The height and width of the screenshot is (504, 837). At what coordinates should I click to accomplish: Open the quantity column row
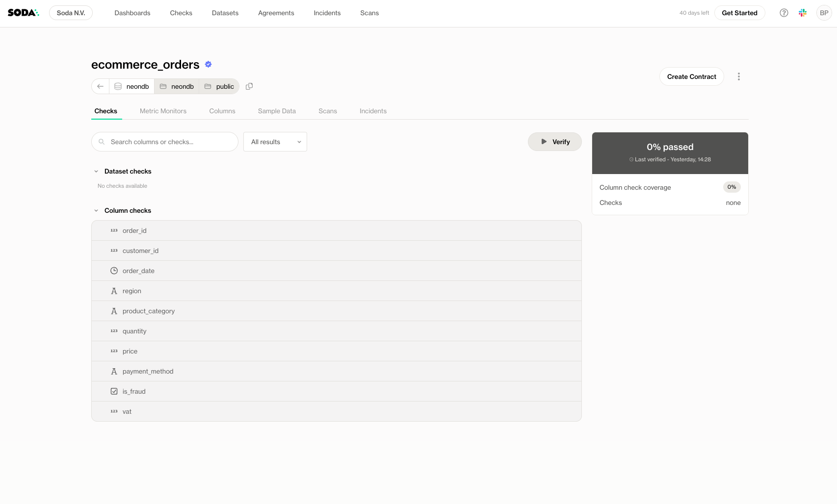(337, 331)
